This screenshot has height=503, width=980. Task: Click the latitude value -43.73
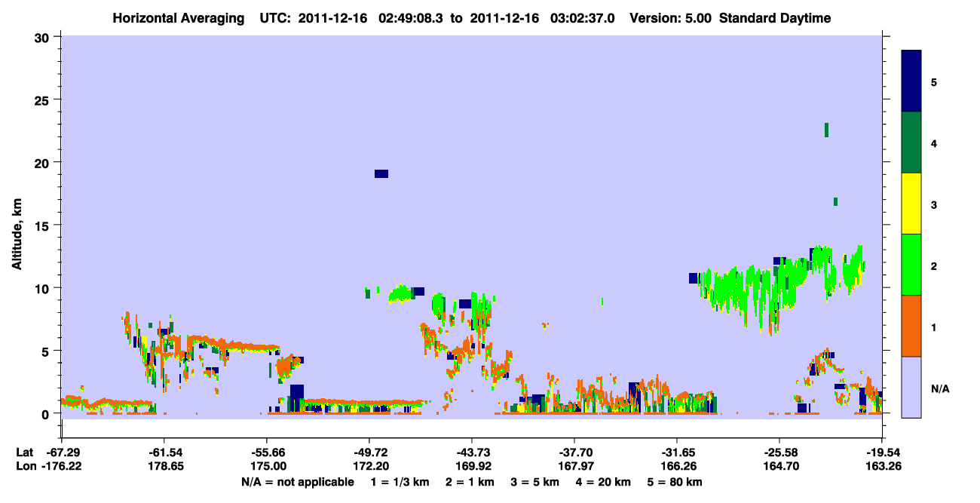click(472, 452)
